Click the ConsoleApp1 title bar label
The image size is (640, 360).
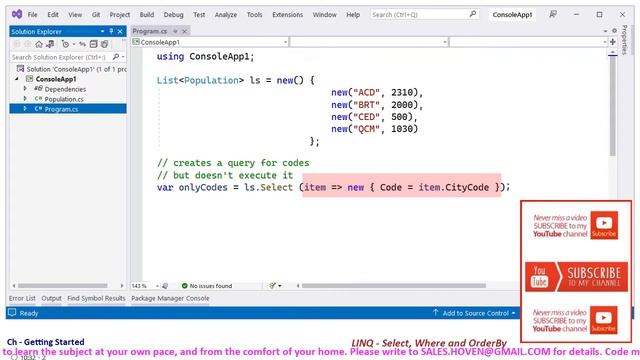[512, 15]
